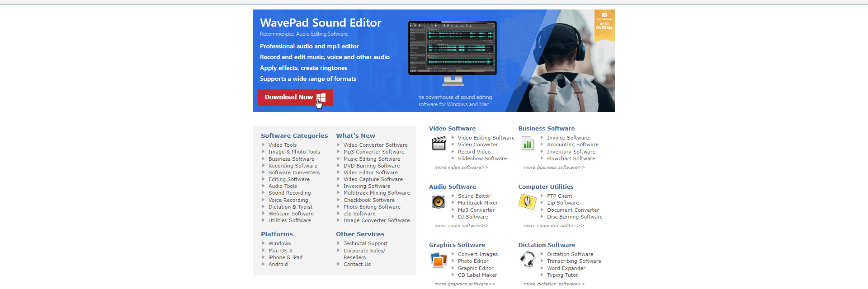This screenshot has height=289, width=868.
Task: Click more audio software link
Action: pyautogui.click(x=461, y=226)
